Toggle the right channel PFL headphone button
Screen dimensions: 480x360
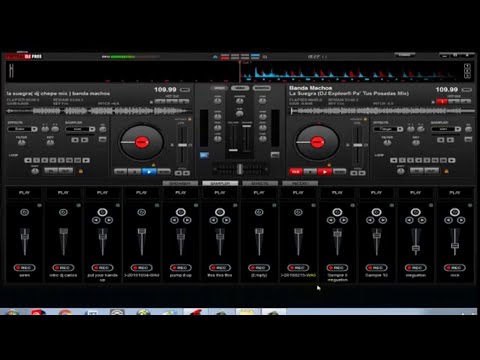pyautogui.click(x=275, y=155)
